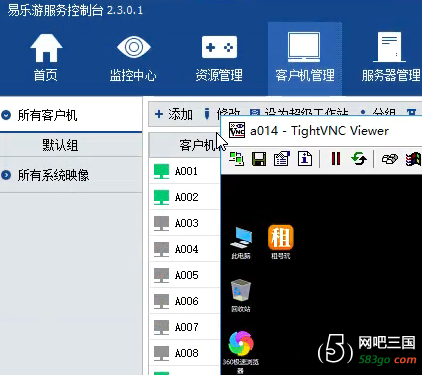The height and width of the screenshot is (375, 422).
Task: Select client A007 row
Action: tap(185, 327)
